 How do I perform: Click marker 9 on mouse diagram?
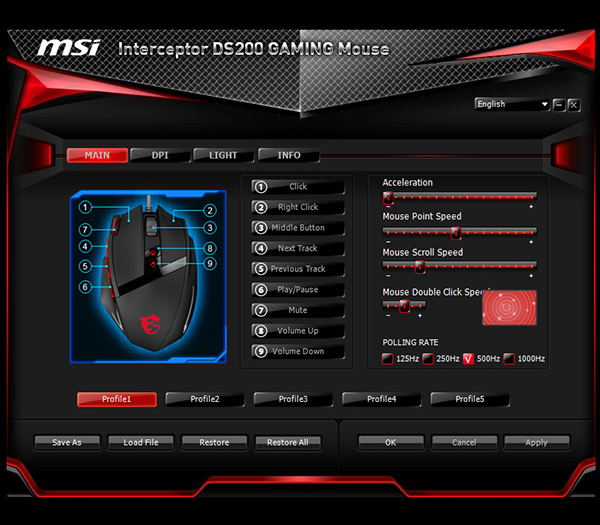[210, 264]
